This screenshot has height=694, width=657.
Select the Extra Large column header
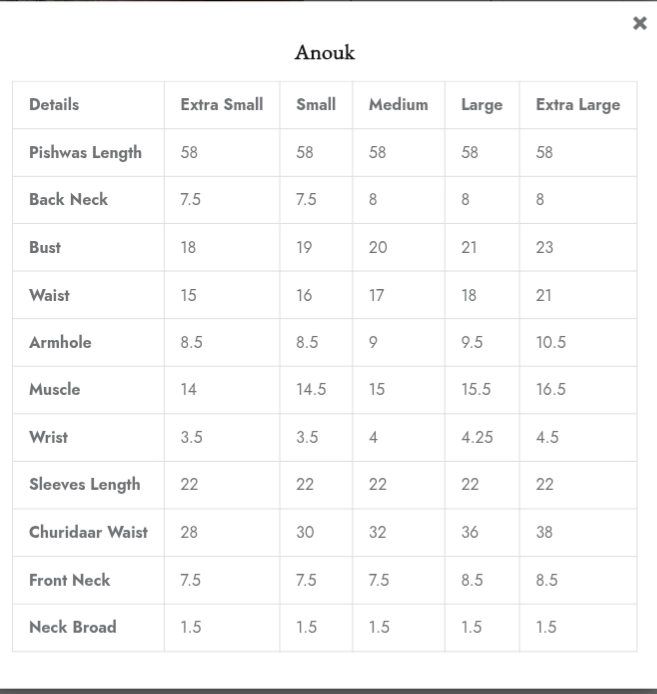(577, 104)
